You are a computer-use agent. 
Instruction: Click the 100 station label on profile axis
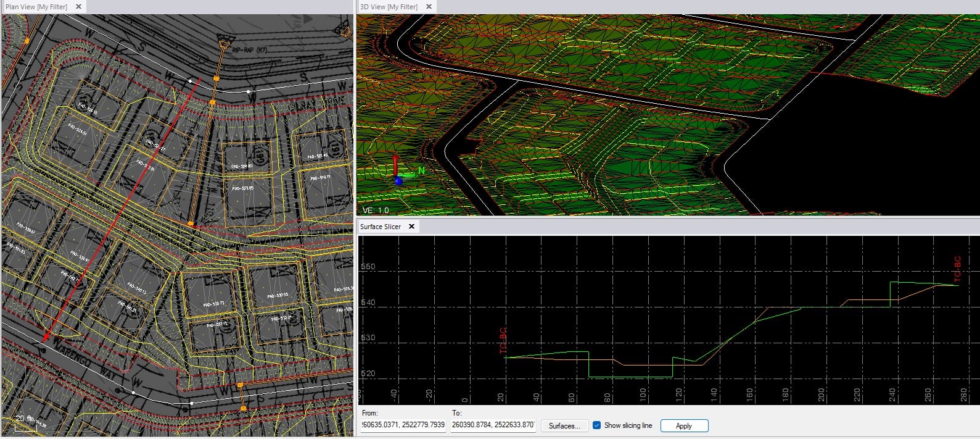click(x=643, y=395)
